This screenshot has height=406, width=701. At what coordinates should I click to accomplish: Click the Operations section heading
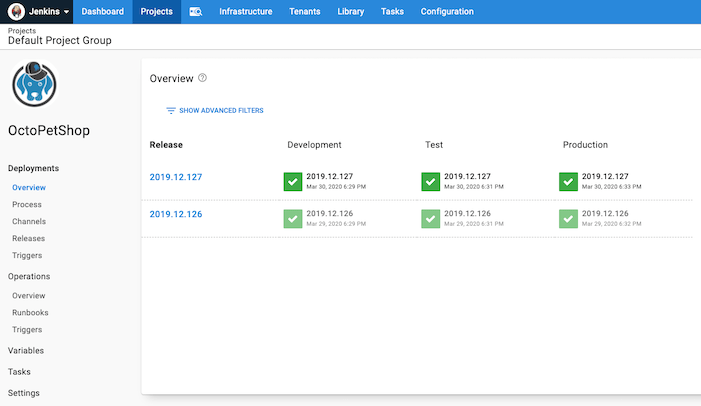(29, 276)
